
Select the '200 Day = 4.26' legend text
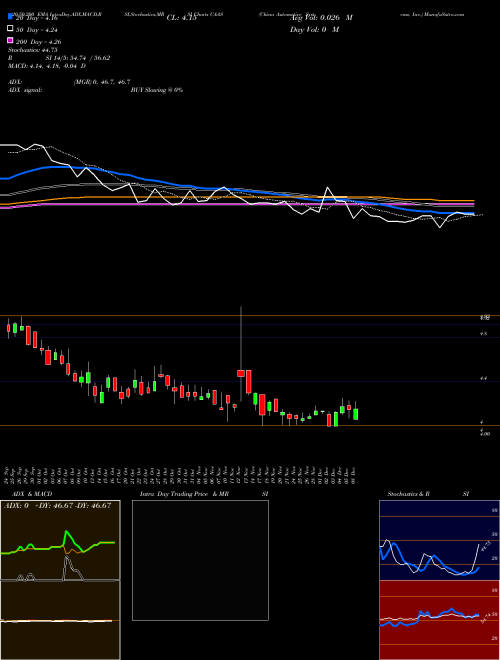[38, 41]
